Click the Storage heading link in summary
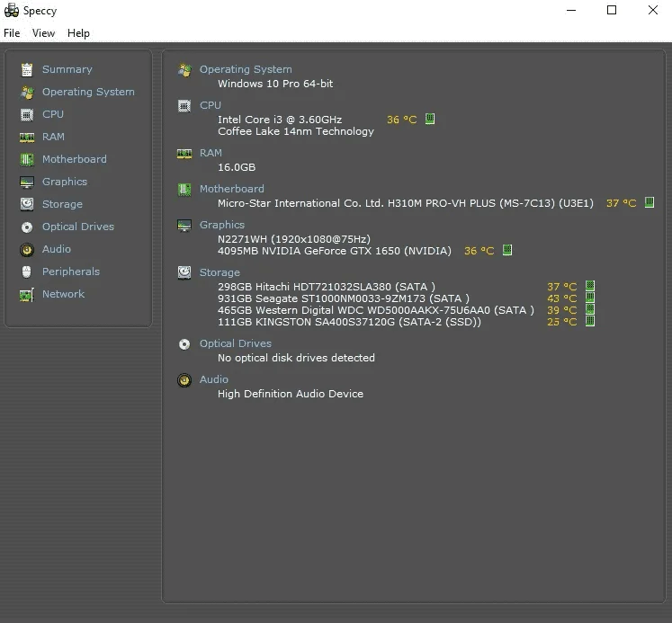Screen dimensions: 672x623 click(220, 272)
